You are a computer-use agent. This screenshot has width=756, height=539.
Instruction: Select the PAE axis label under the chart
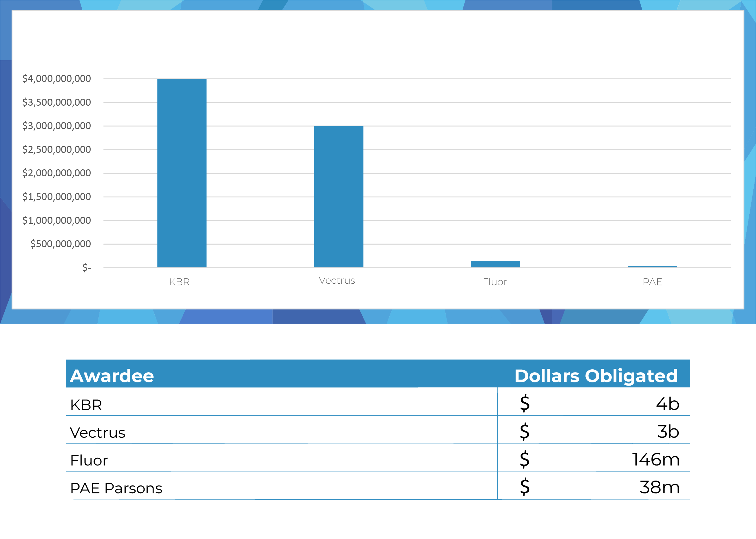[x=652, y=282]
